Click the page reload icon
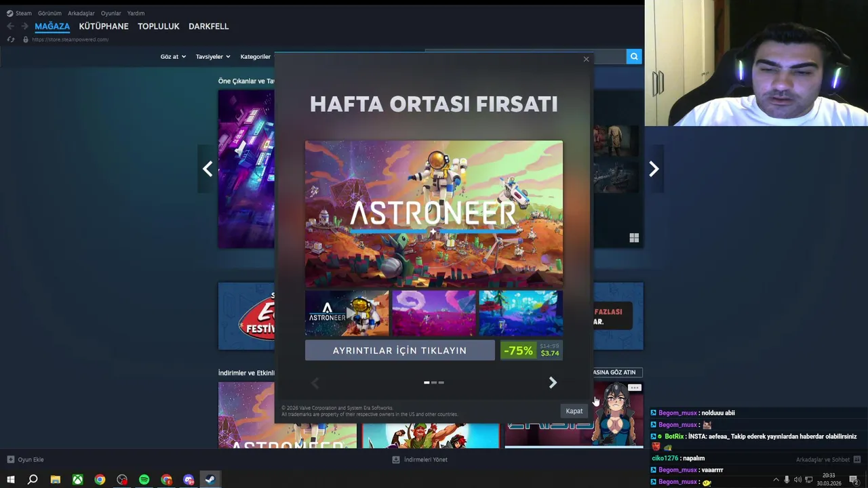 (10, 39)
